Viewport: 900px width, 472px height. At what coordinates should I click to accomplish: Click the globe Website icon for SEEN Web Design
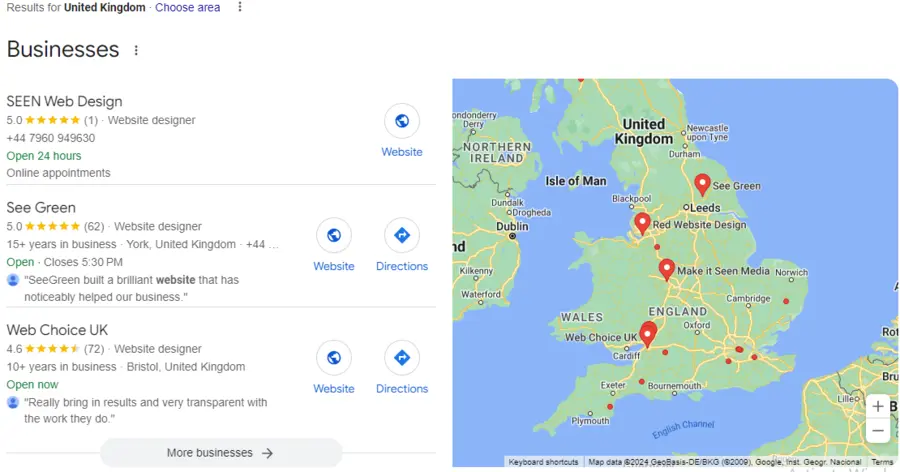tap(402, 122)
